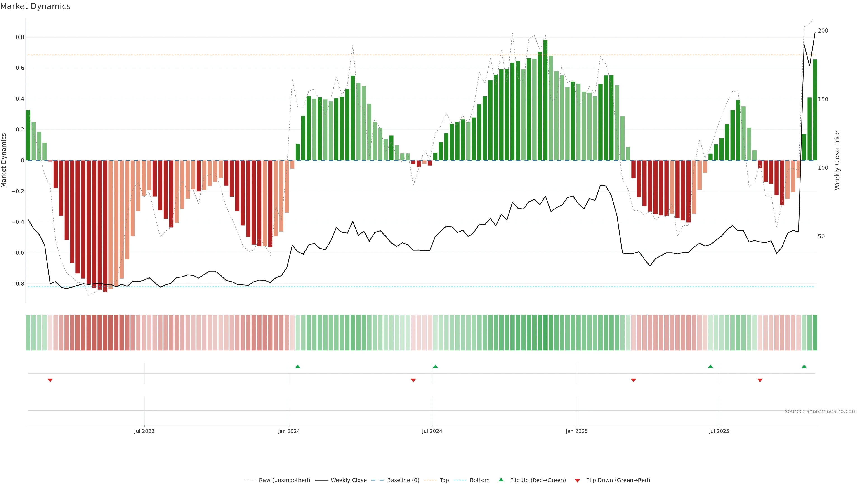This screenshot has height=488, width=868.
Task: Click the tallest dark green bar above 0.7
Action: click(545, 101)
